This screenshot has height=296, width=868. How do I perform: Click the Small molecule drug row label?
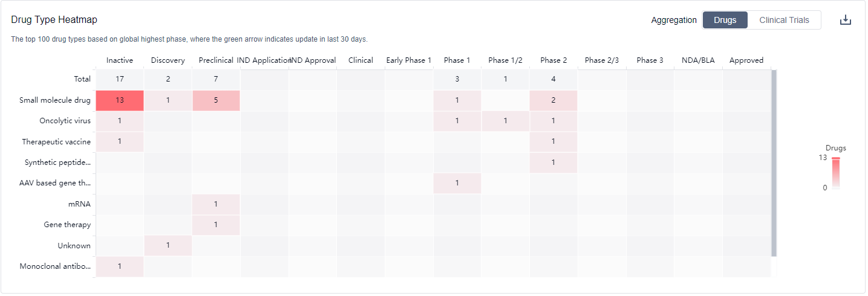54,100
